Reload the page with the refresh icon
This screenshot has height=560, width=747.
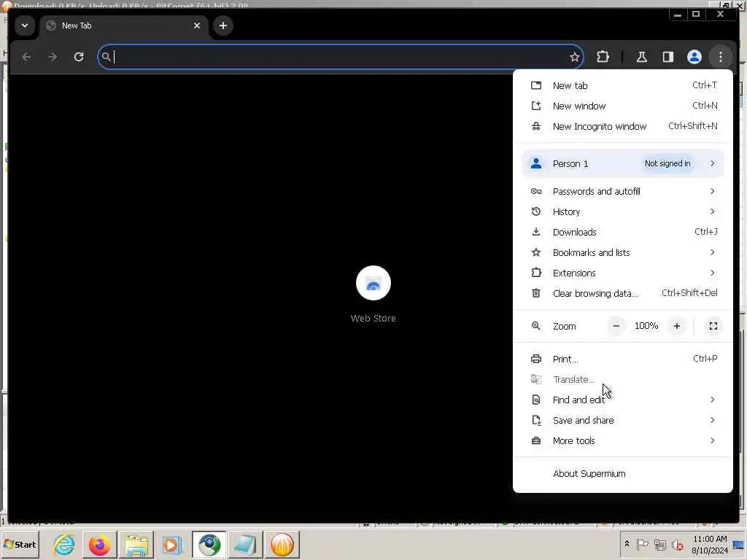[x=79, y=57]
